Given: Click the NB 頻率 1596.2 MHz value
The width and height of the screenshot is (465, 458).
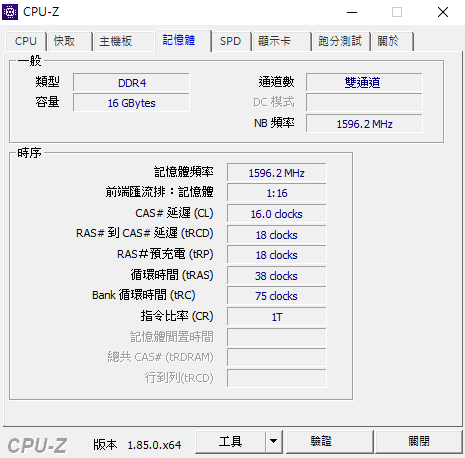Looking at the screenshot, I should click(364, 124).
